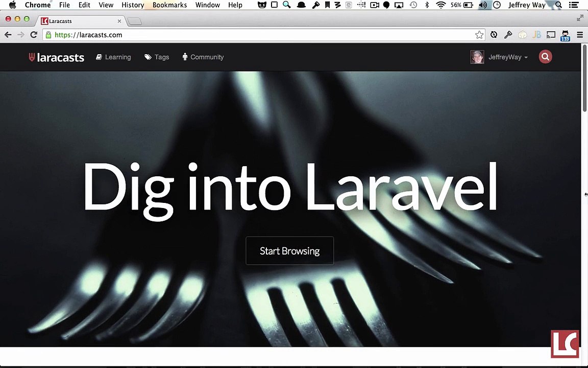Click the green SSL padlock icon
This screenshot has width=588, height=368.
click(x=48, y=35)
